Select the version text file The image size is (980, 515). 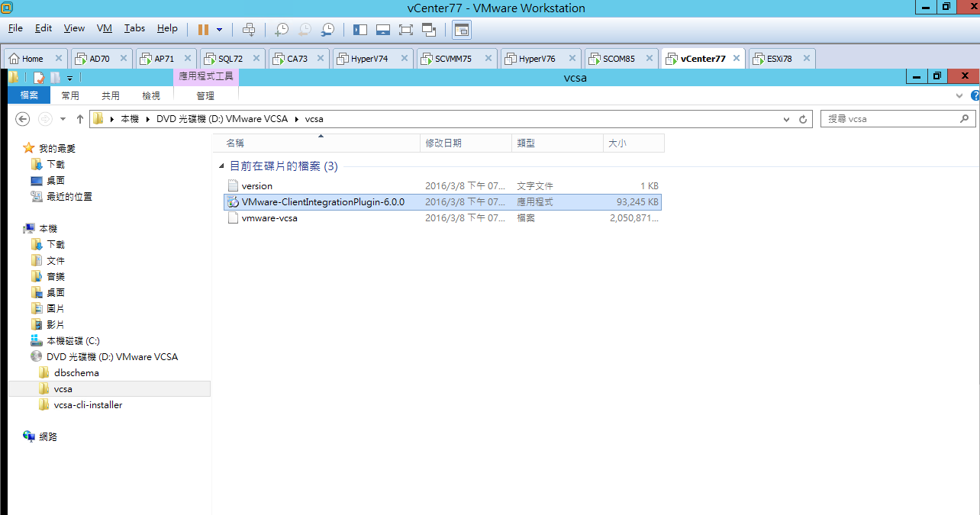pyautogui.click(x=443, y=186)
